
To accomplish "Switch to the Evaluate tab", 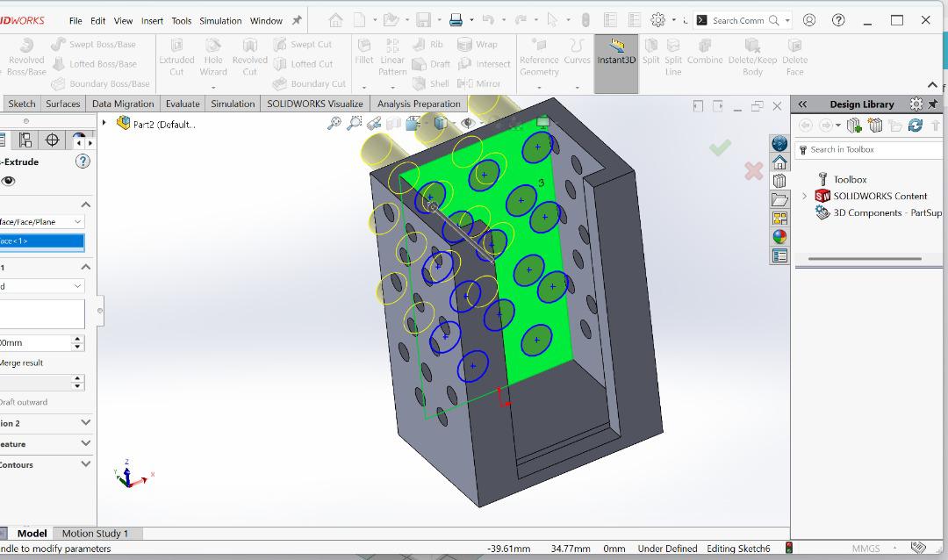I will 183,104.
